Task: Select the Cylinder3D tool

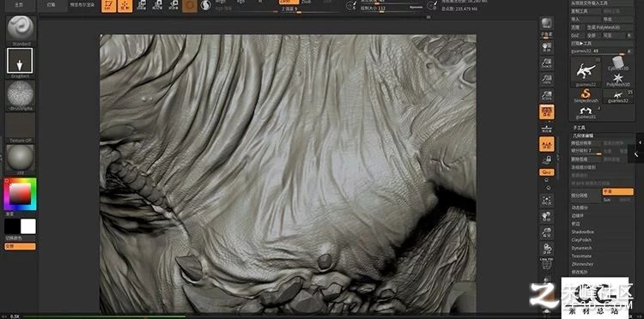Action: (x=618, y=63)
